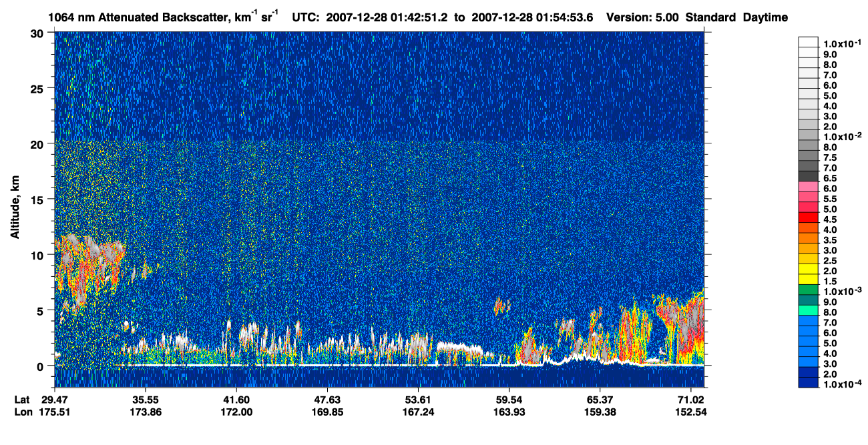Click the altitude tick label 20
This screenshot has height=445, width=868.
[x=39, y=143]
